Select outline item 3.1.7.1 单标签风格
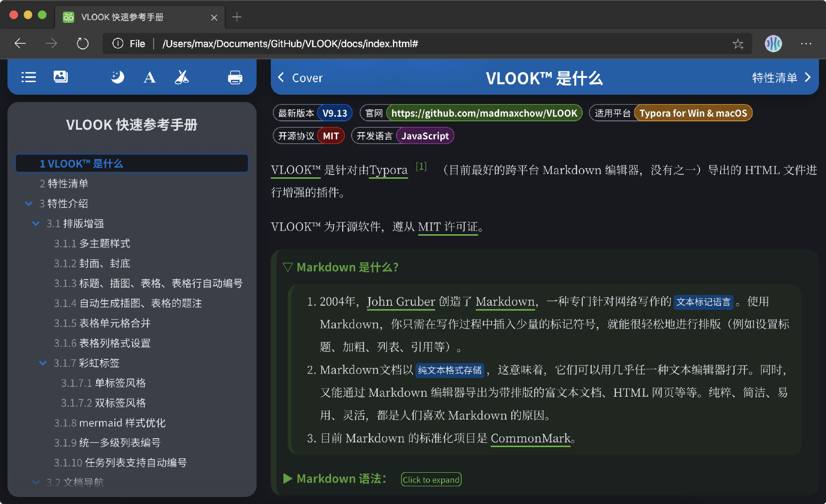 [x=103, y=383]
